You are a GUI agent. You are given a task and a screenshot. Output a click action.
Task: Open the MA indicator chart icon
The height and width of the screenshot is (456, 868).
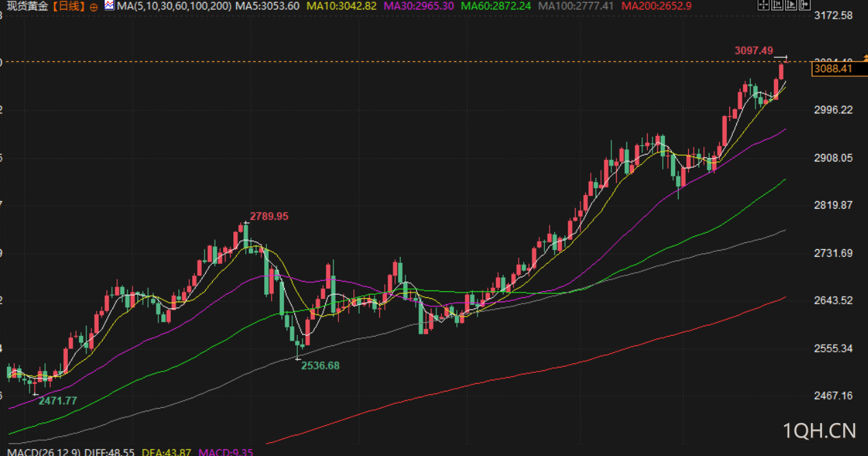109,5
